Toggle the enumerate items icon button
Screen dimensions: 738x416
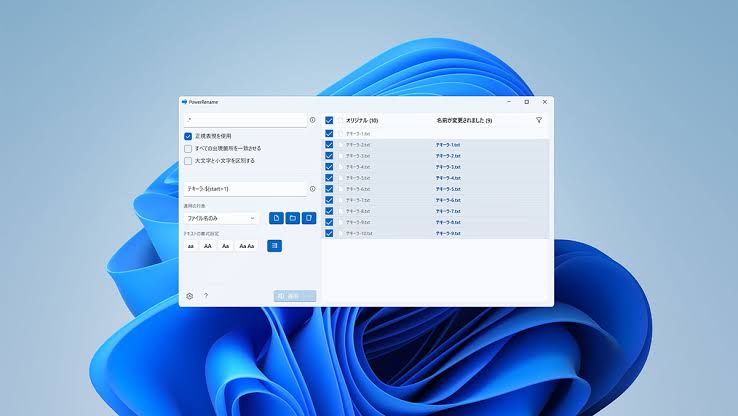[x=274, y=246]
